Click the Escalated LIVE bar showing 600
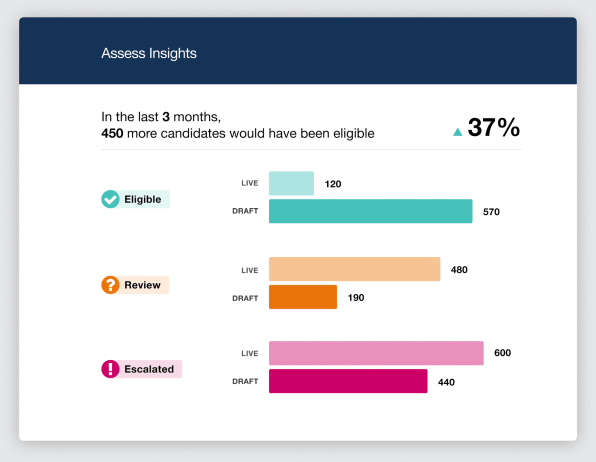 click(x=376, y=353)
